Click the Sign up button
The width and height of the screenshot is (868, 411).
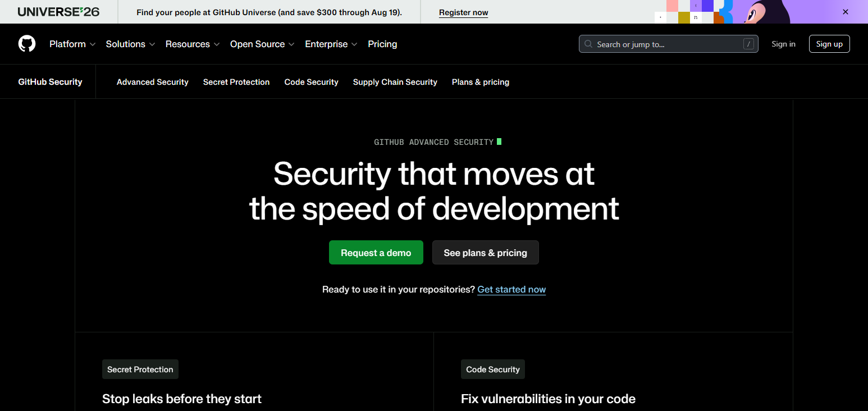(829, 44)
